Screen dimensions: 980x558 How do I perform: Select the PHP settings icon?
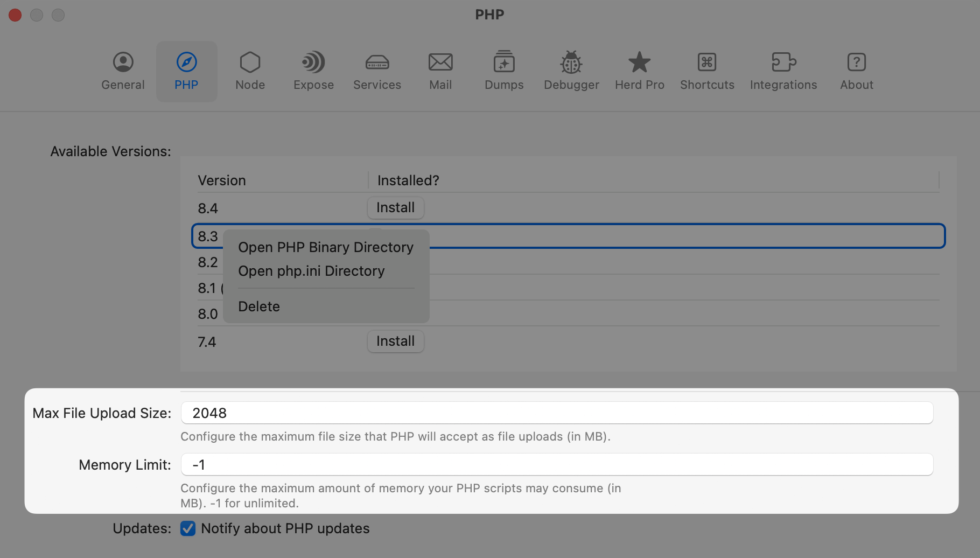[186, 70]
